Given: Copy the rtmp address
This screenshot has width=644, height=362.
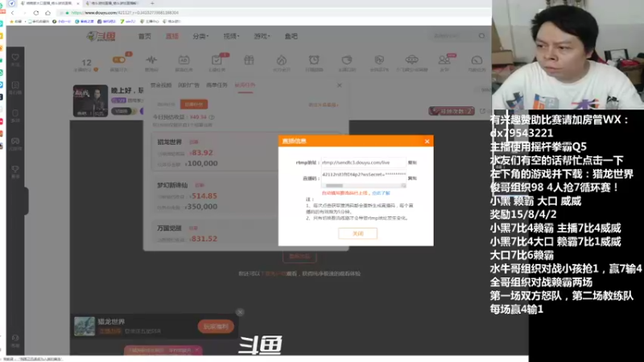Looking at the screenshot, I should 412,162.
